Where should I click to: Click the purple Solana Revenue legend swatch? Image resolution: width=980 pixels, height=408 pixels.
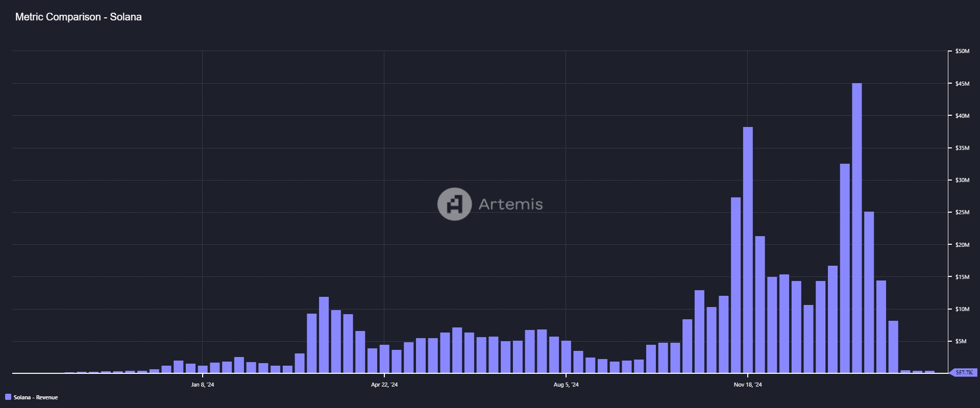(8, 397)
